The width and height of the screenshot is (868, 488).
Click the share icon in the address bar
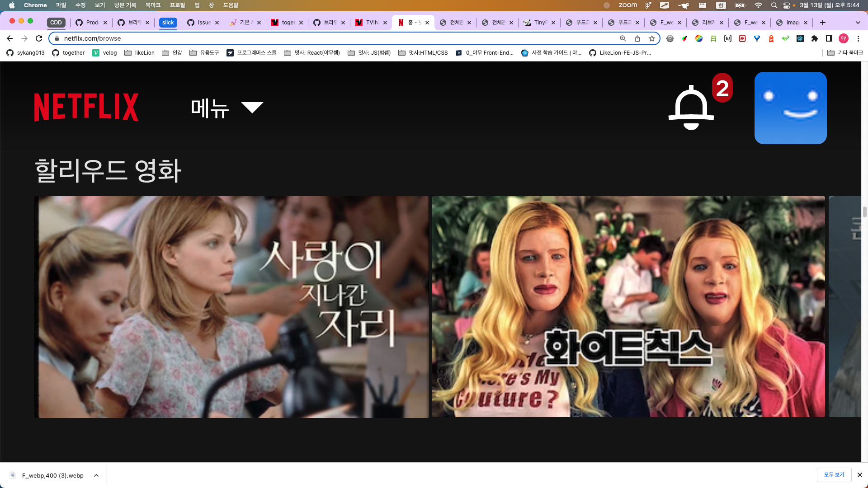pyautogui.click(x=637, y=38)
